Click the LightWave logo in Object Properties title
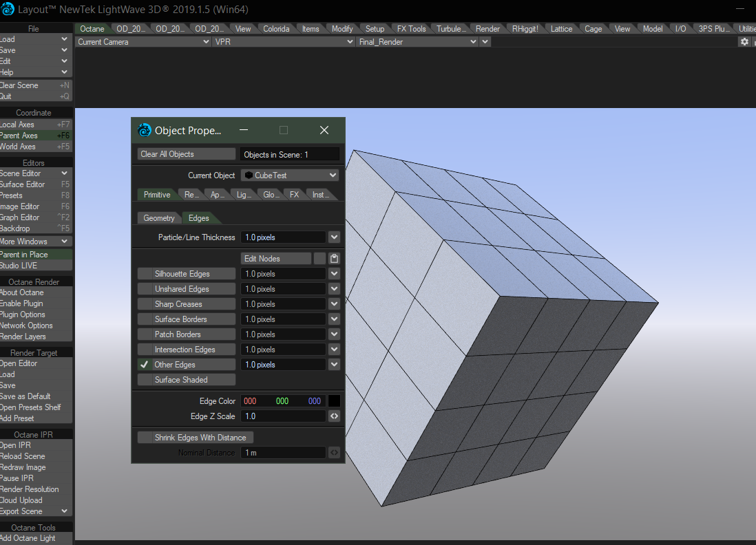 (x=144, y=130)
